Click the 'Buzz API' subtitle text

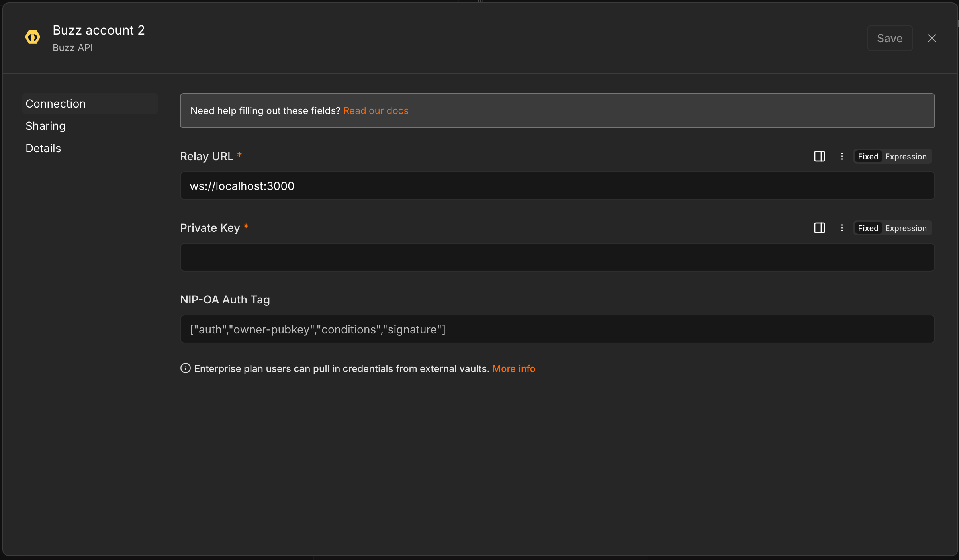click(x=72, y=47)
